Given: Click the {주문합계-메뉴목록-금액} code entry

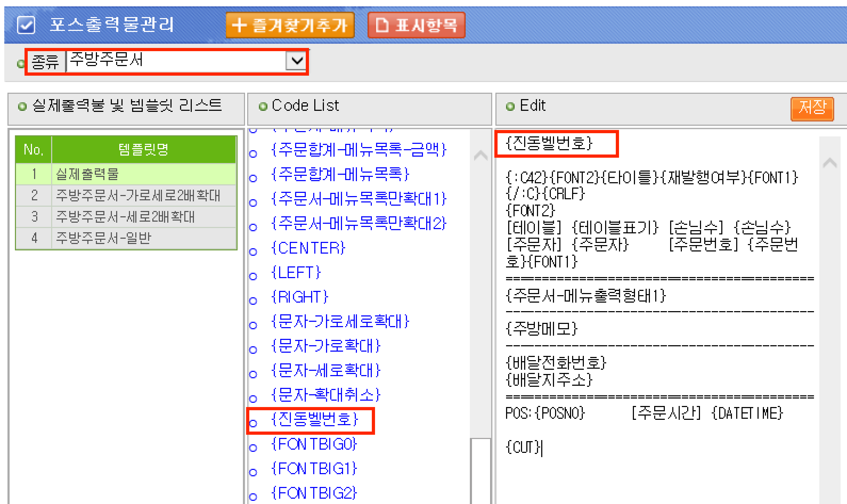Looking at the screenshot, I should (359, 150).
